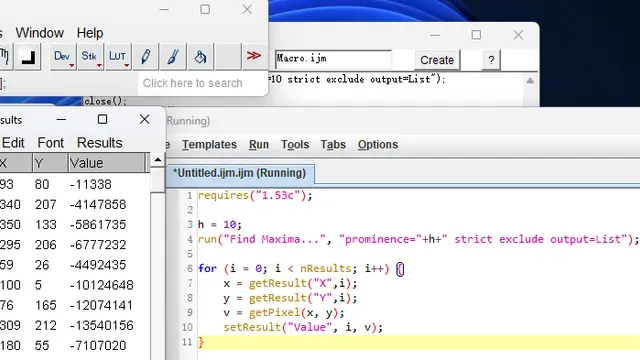The width and height of the screenshot is (640, 360).
Task: Select the scrolling hand tool
Action: (5, 56)
